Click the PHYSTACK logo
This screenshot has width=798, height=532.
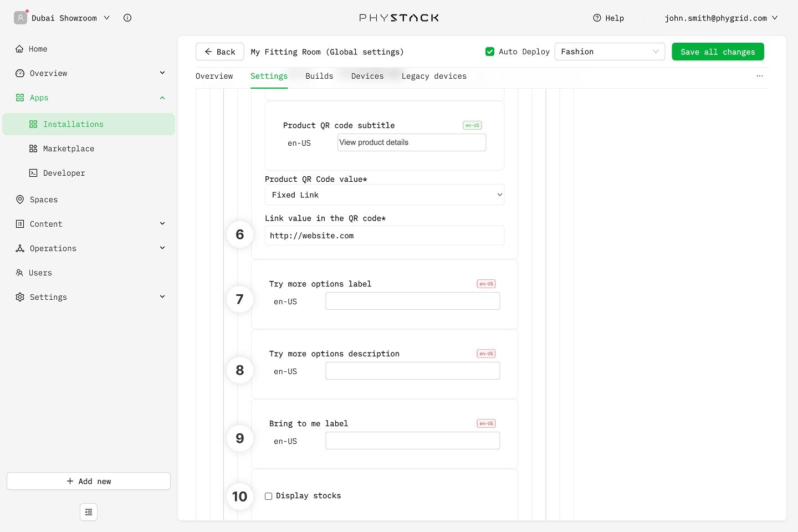click(399, 18)
